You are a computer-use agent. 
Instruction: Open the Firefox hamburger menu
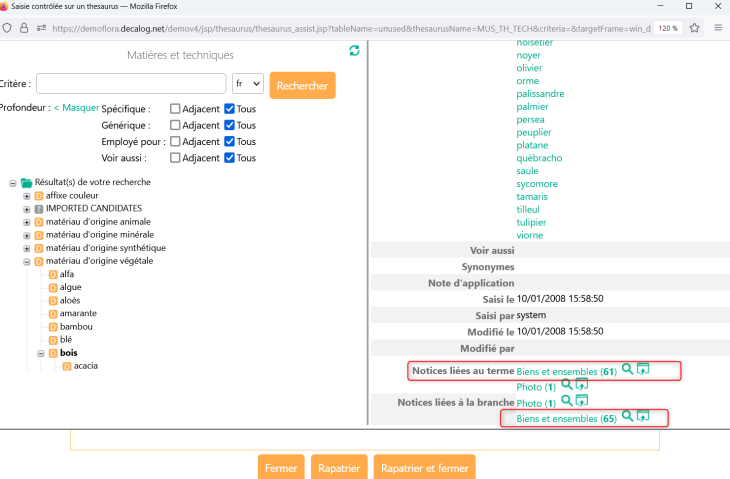(x=717, y=27)
